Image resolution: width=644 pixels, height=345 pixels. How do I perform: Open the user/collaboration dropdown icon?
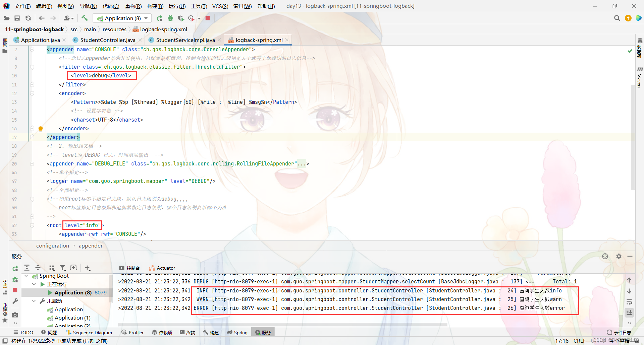click(x=69, y=18)
